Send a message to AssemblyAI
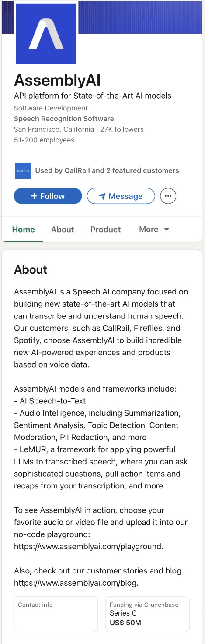205x644 pixels. tap(121, 196)
